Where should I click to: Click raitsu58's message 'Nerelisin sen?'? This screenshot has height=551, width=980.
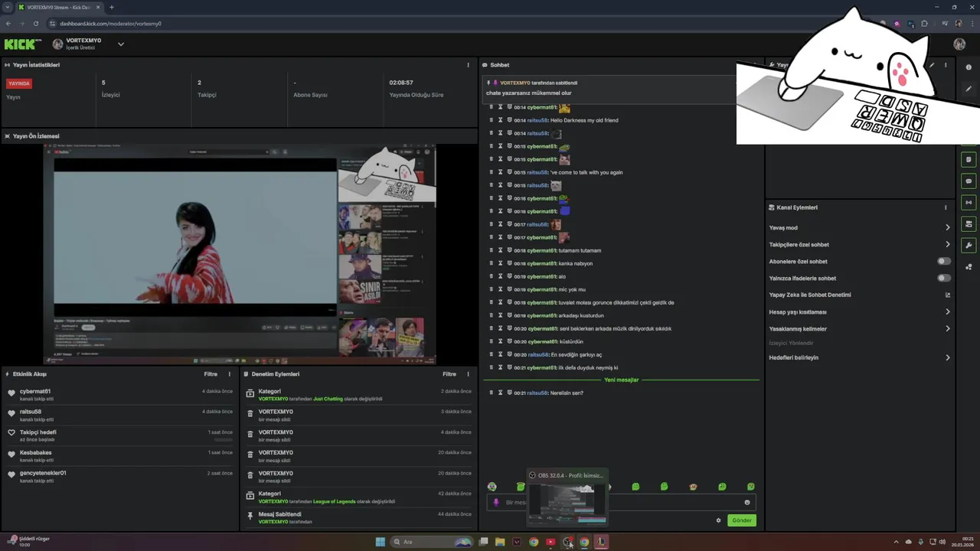coord(567,393)
